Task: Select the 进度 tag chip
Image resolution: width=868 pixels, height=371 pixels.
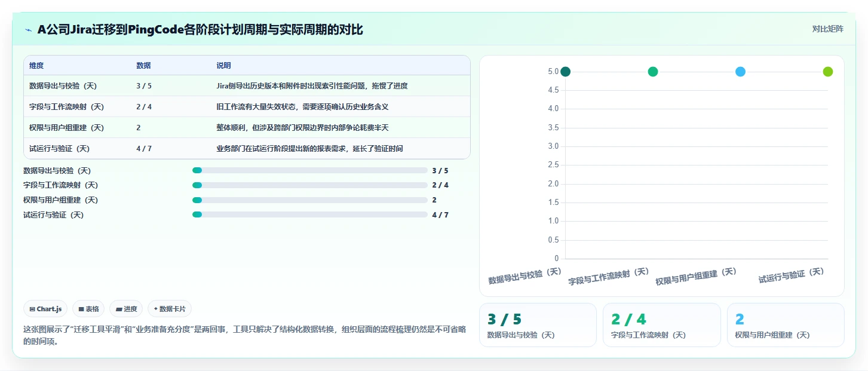Action: click(126, 309)
